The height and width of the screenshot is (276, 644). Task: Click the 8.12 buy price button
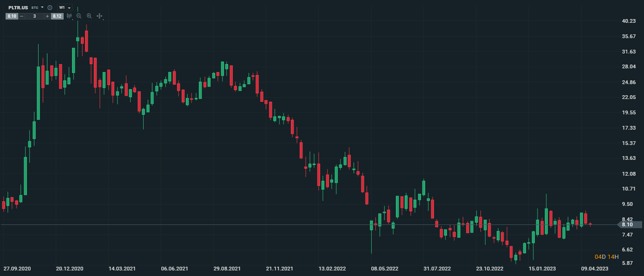(x=56, y=16)
